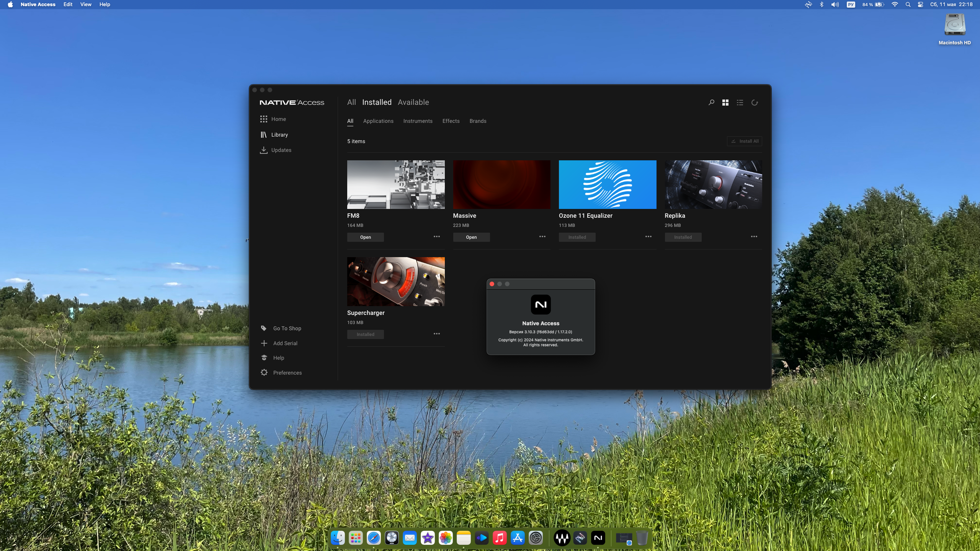Open Waves Central from the Dock
Image resolution: width=980 pixels, height=551 pixels.
pyautogui.click(x=562, y=538)
